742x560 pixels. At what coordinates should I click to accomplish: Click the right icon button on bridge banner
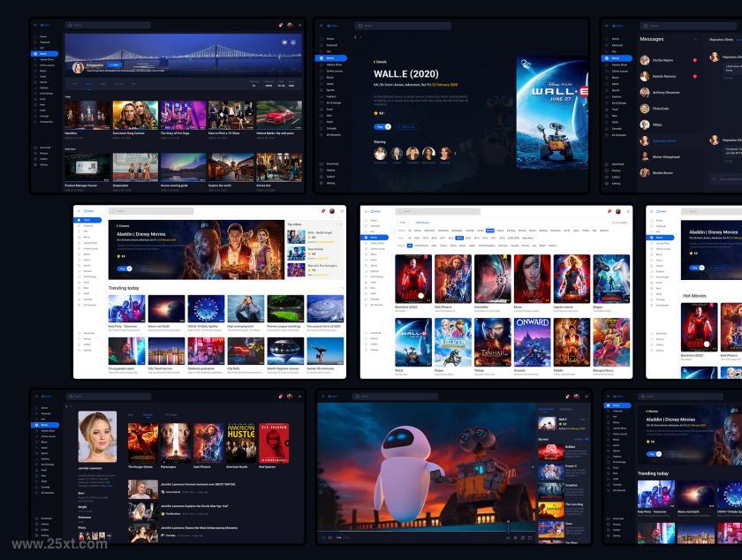[293, 42]
